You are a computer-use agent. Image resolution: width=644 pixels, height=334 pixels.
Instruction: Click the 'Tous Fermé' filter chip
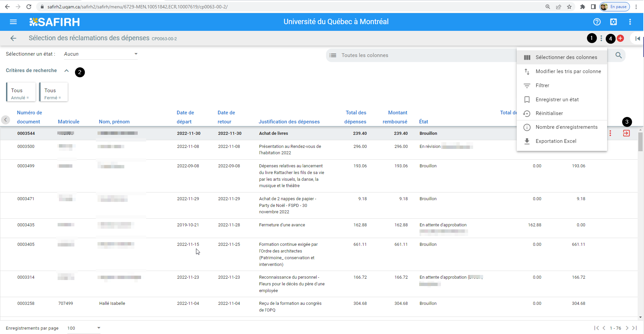pos(54,92)
